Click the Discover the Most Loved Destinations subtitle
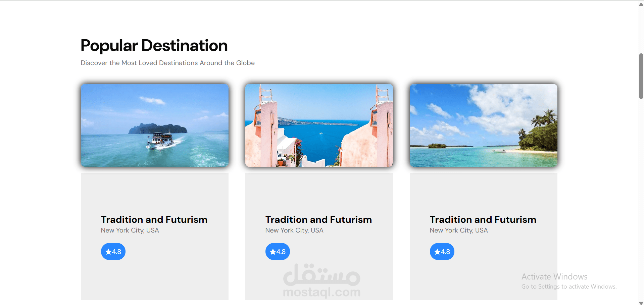 point(167,63)
